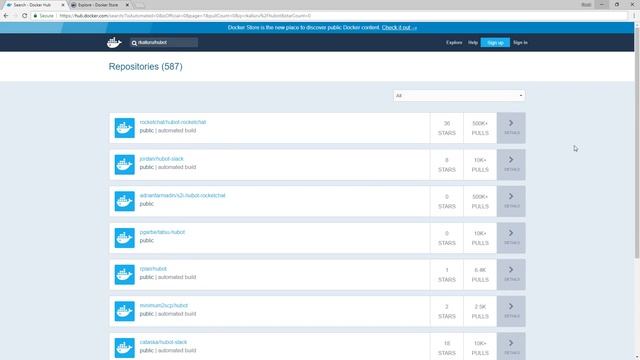Click the browser address bar URL

point(185,16)
